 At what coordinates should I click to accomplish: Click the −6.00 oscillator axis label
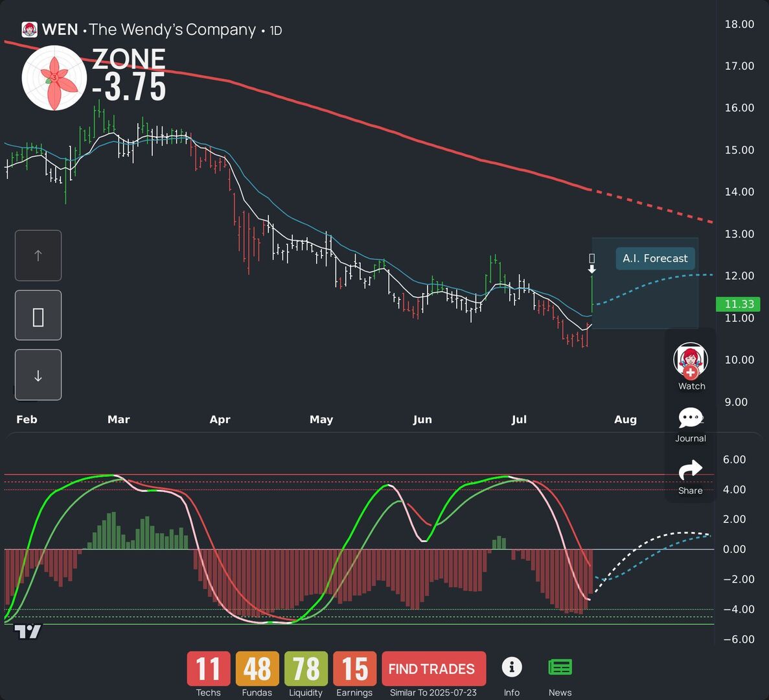[739, 639]
